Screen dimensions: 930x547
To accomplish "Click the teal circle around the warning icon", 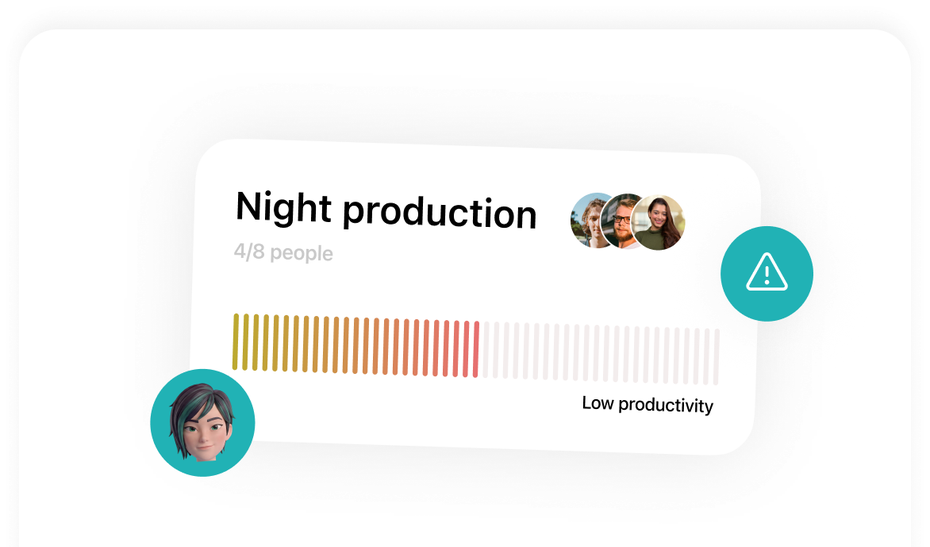I will (x=767, y=274).
